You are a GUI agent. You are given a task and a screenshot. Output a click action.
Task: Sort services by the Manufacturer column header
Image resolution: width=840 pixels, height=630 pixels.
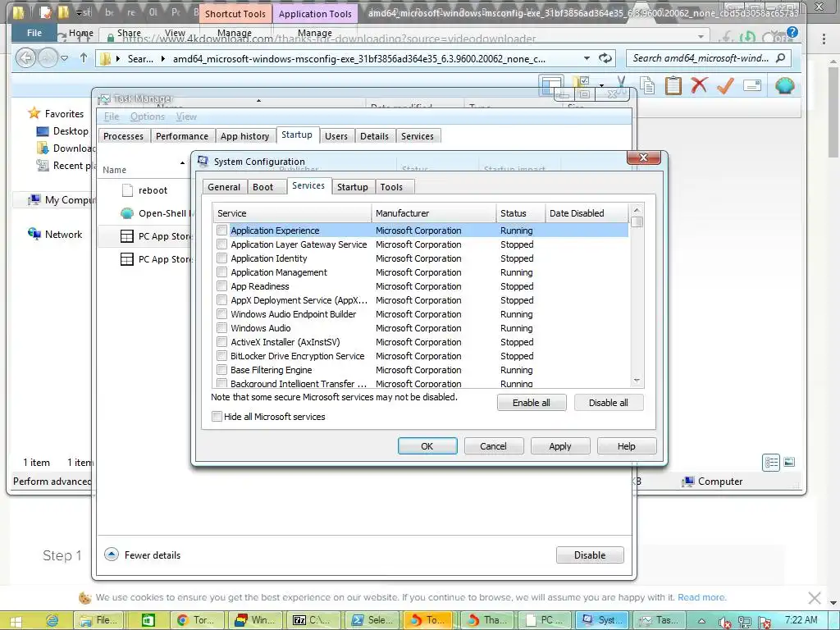[x=434, y=212]
